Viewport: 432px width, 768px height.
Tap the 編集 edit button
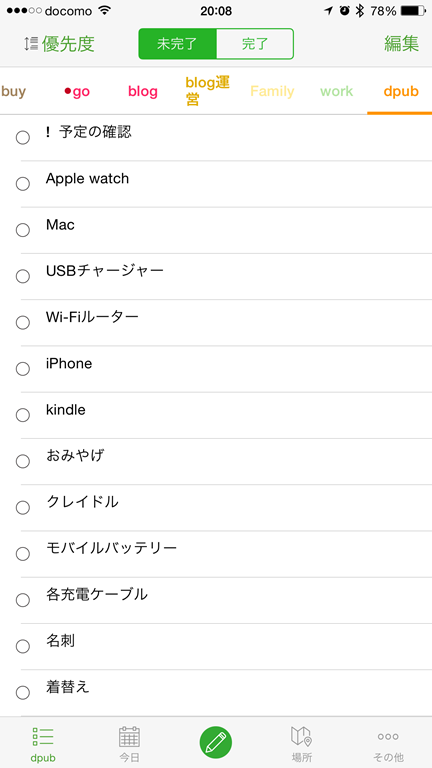402,44
